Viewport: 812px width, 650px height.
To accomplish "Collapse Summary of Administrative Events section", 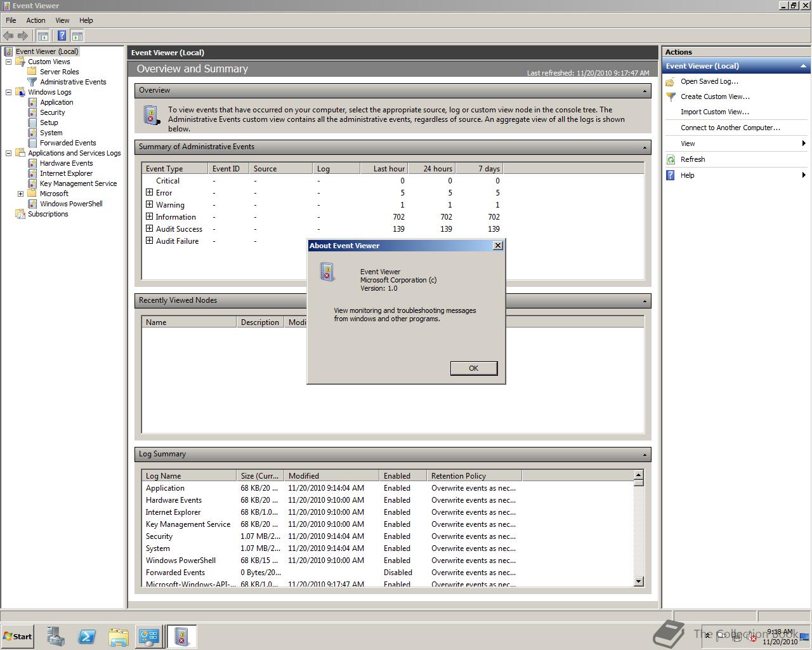I will click(x=645, y=147).
